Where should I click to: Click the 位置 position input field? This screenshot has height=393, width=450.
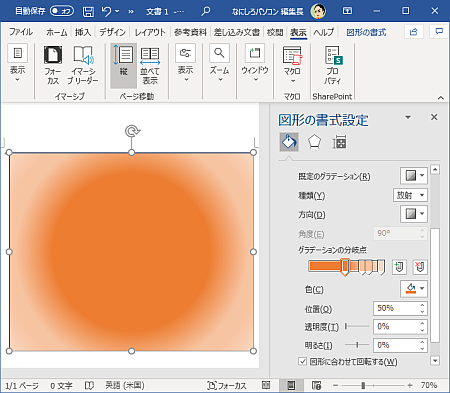point(396,308)
